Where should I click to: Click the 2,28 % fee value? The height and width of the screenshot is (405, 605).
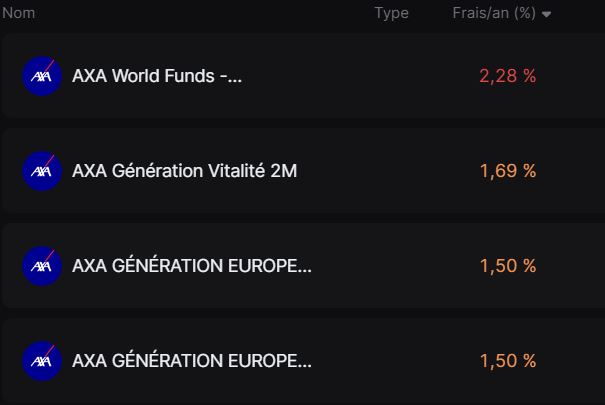coord(508,76)
